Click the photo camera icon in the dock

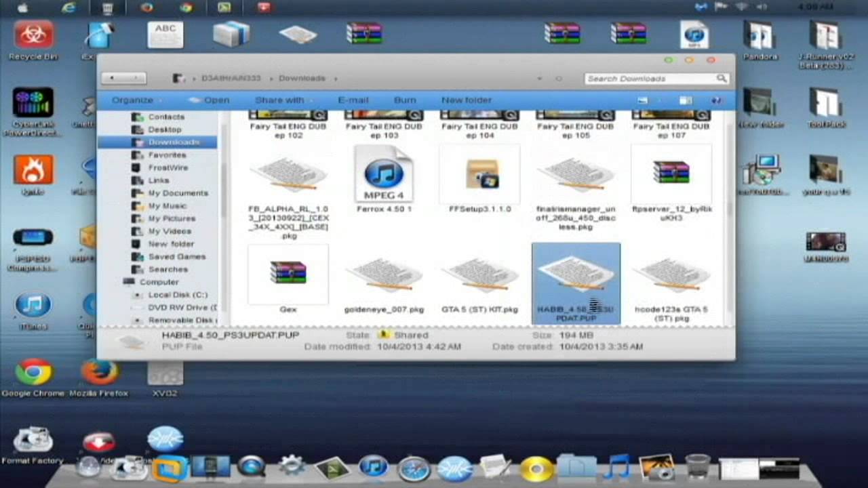pyautogui.click(x=656, y=467)
